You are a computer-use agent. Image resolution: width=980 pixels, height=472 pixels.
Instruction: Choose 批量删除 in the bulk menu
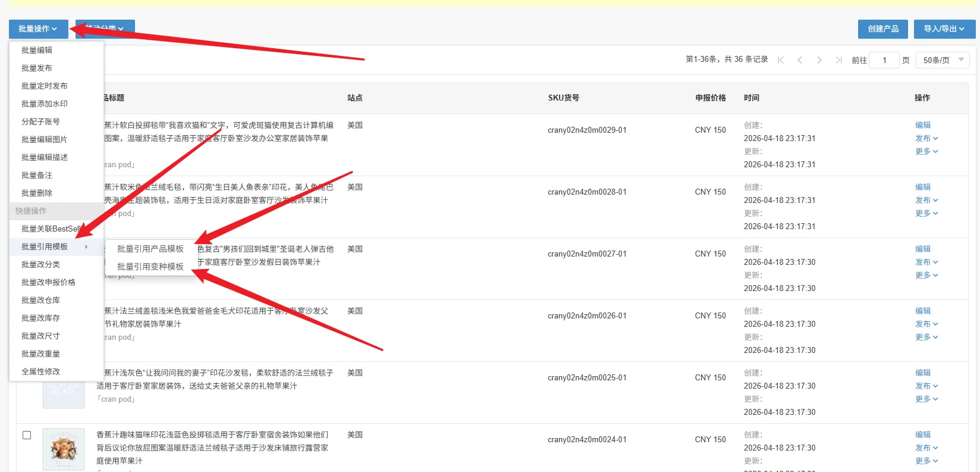point(37,193)
